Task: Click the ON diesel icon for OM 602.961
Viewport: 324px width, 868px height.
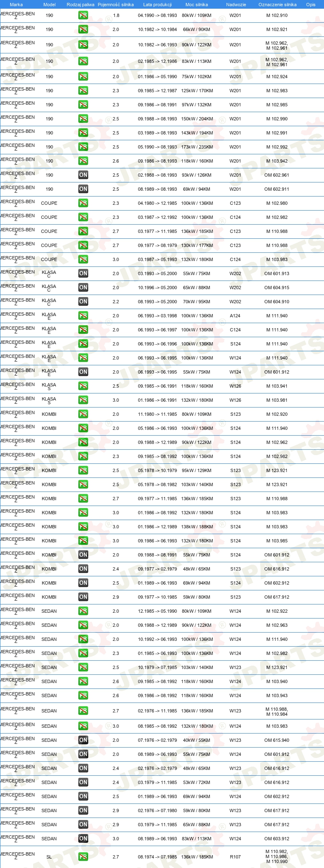Action: [x=83, y=175]
